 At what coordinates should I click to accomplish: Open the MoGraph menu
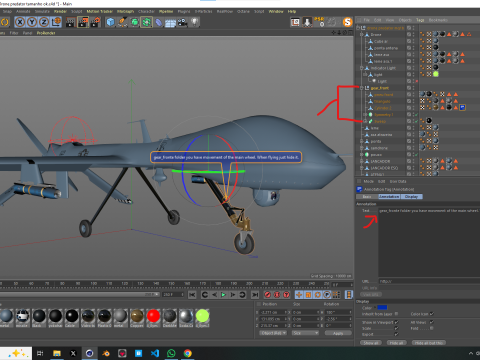pos(125,11)
